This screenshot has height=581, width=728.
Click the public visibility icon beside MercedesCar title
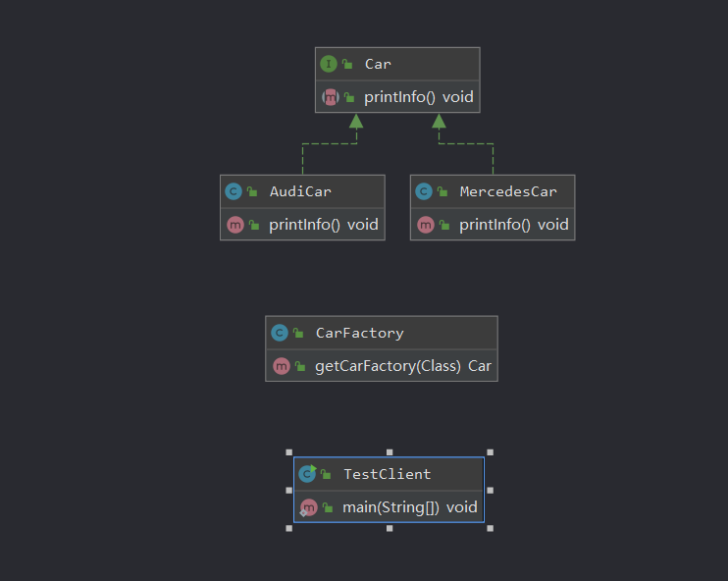click(442, 191)
